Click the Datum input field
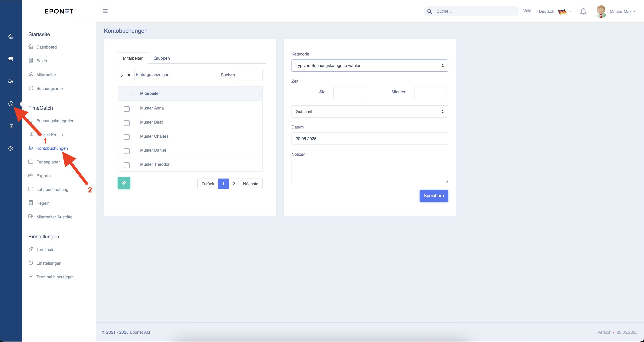Viewport: 644px width, 342px height. pyautogui.click(x=369, y=139)
